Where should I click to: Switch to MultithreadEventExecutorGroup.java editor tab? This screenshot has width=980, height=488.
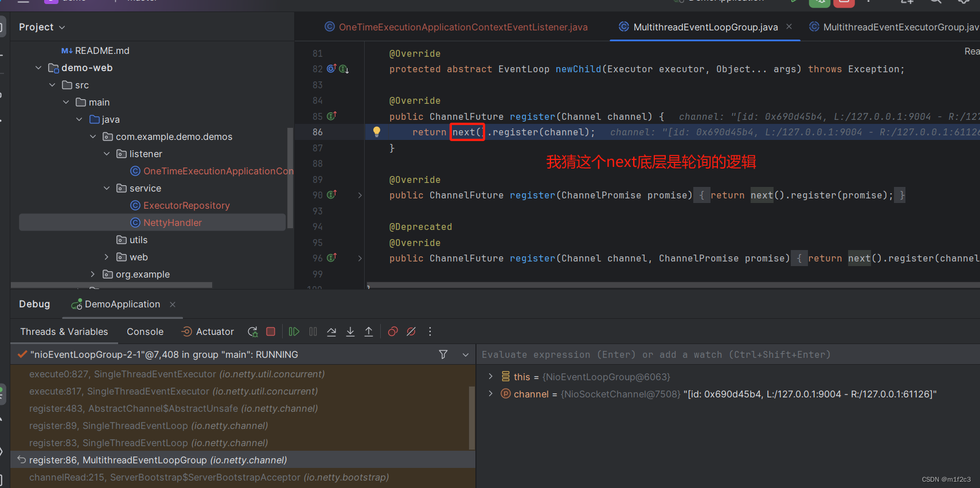point(894,27)
